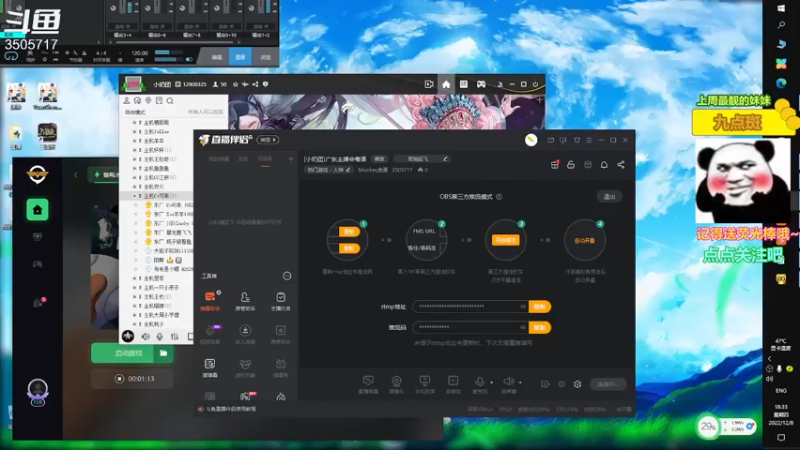Add a screen capture source in the bottom bar

click(x=368, y=384)
